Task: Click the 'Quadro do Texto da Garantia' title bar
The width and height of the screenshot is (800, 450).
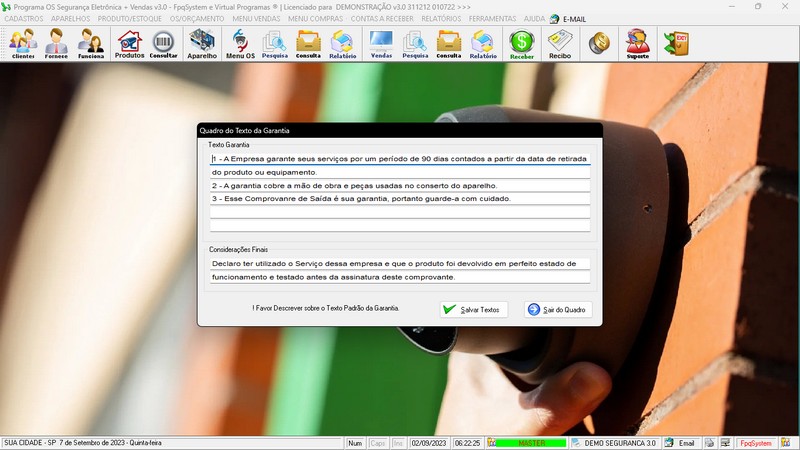Action: [x=399, y=131]
